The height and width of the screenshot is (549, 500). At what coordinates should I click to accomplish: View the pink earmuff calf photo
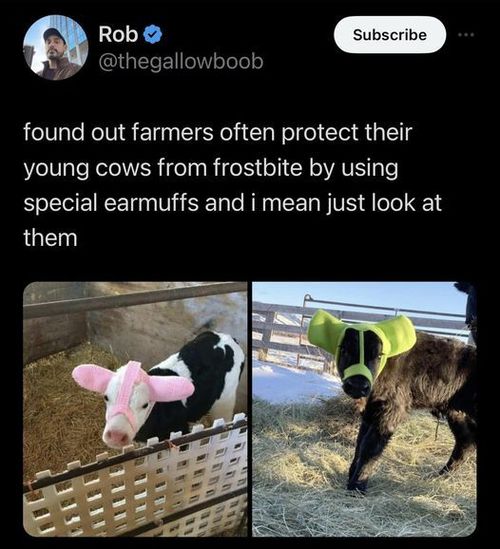coord(135,409)
